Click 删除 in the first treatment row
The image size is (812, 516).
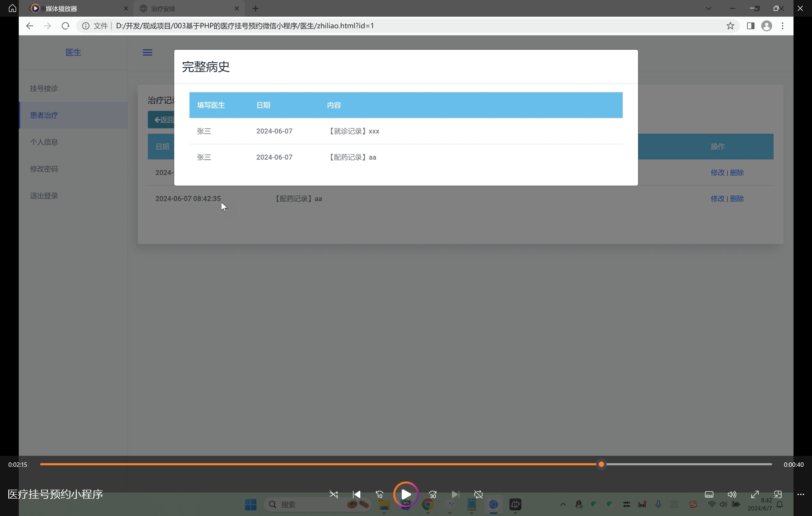tap(737, 173)
